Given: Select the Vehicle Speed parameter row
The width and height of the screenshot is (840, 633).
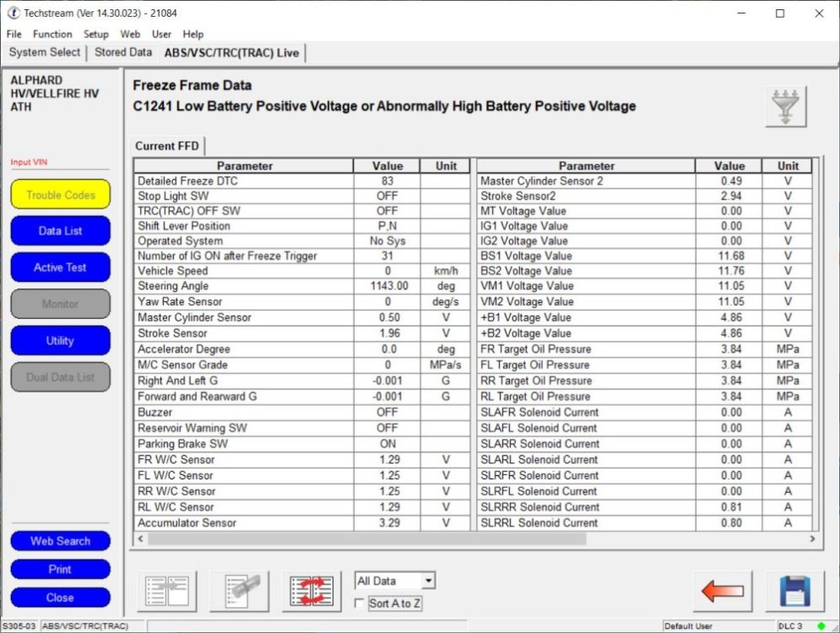Looking at the screenshot, I should tap(301, 271).
